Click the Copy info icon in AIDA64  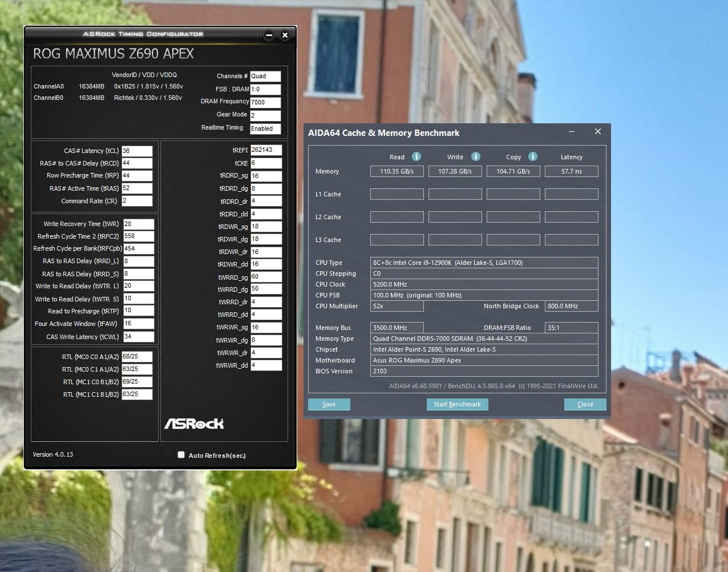tap(533, 156)
